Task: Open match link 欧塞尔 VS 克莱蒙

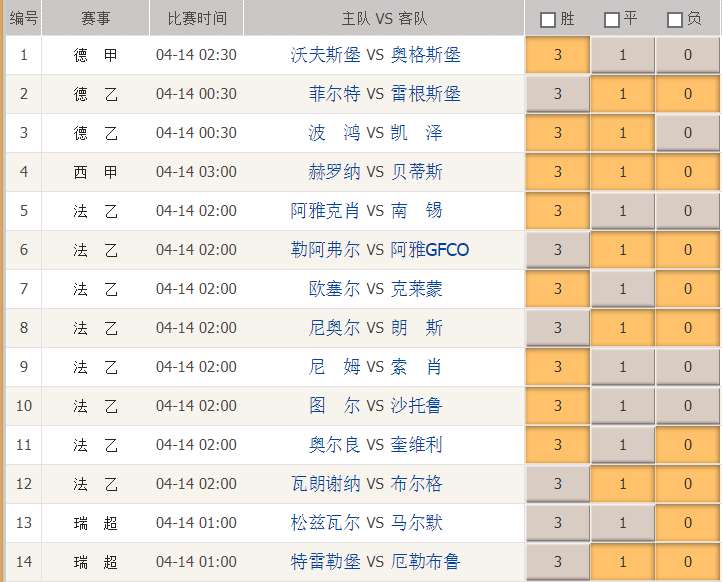Action: [x=375, y=289]
